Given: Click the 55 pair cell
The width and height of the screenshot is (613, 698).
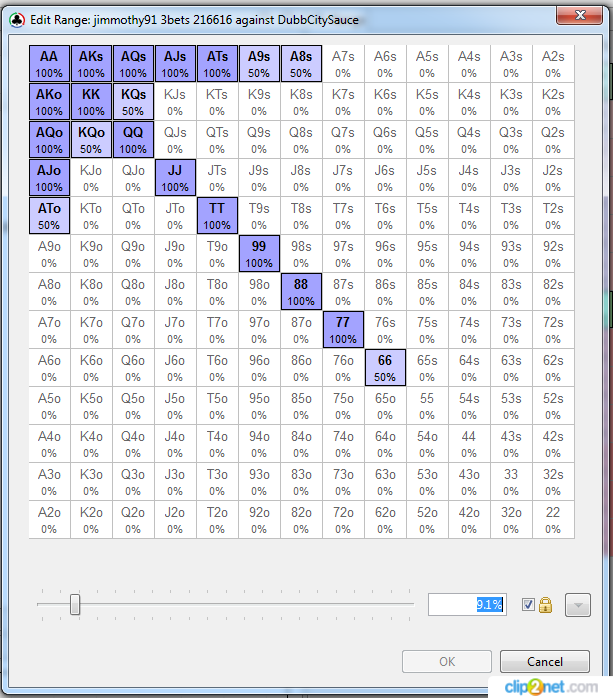Looking at the screenshot, I should 427,406.
